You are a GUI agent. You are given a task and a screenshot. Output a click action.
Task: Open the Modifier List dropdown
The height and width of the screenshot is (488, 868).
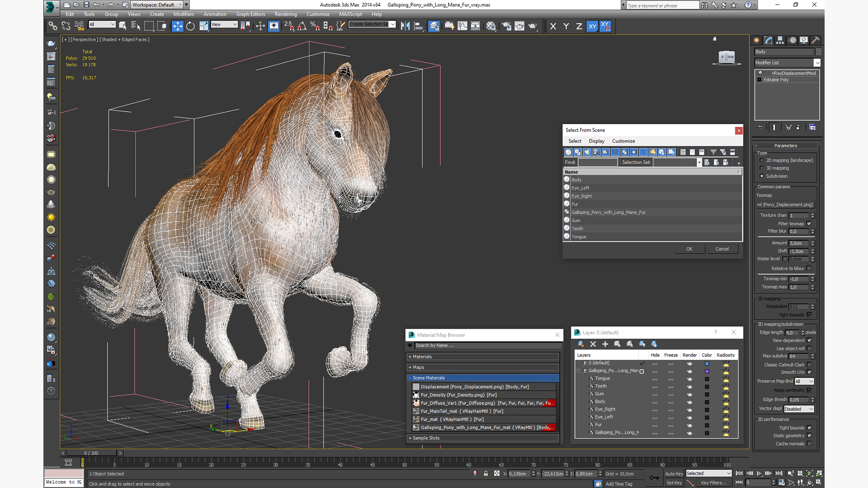(787, 63)
